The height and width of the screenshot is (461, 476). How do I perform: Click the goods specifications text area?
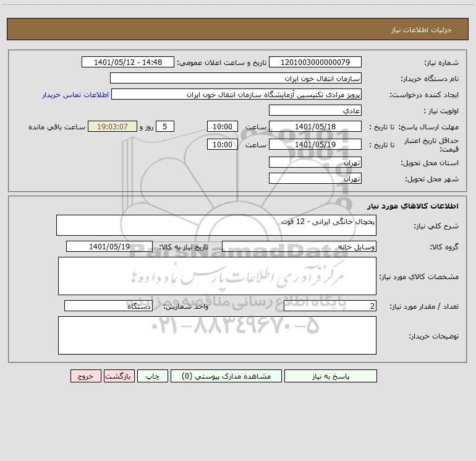point(217,276)
